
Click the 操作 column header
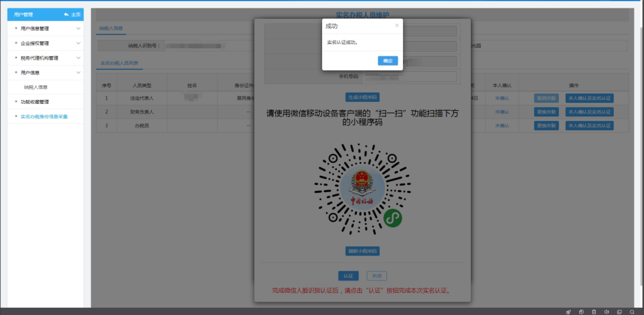pos(574,85)
